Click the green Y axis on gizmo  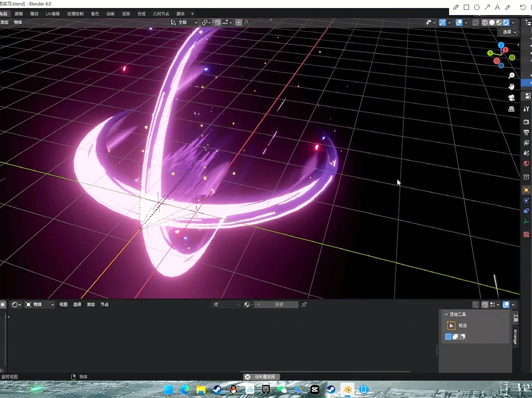point(490,53)
